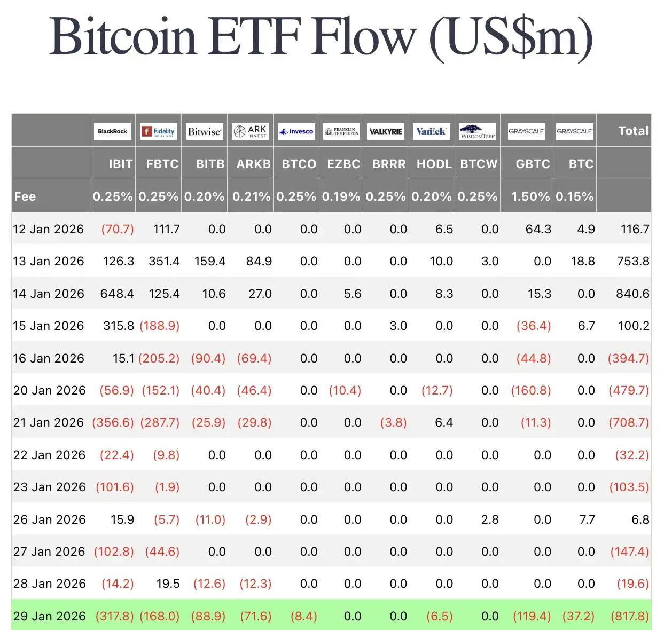Click the (817.8) total on 29 Jan
Image resolution: width=672 pixels, height=630 pixels.
[x=630, y=616]
